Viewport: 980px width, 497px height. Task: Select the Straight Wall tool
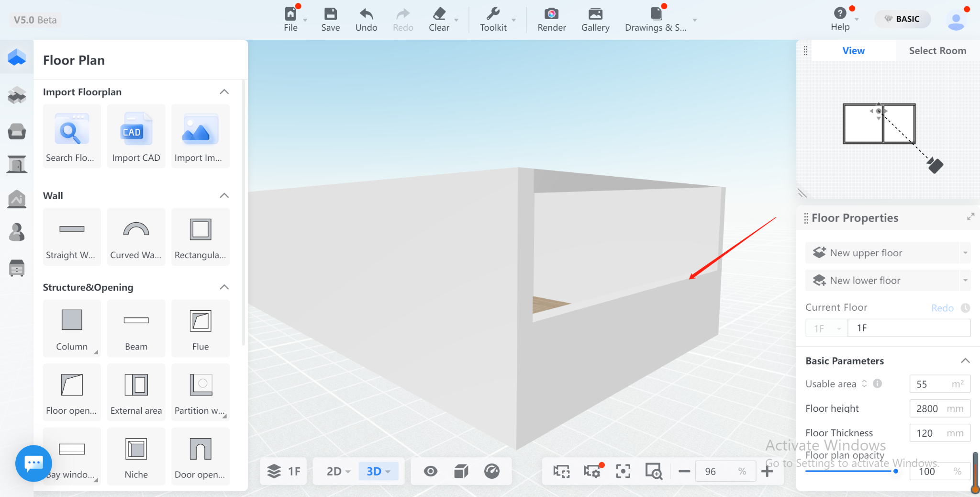click(x=72, y=237)
